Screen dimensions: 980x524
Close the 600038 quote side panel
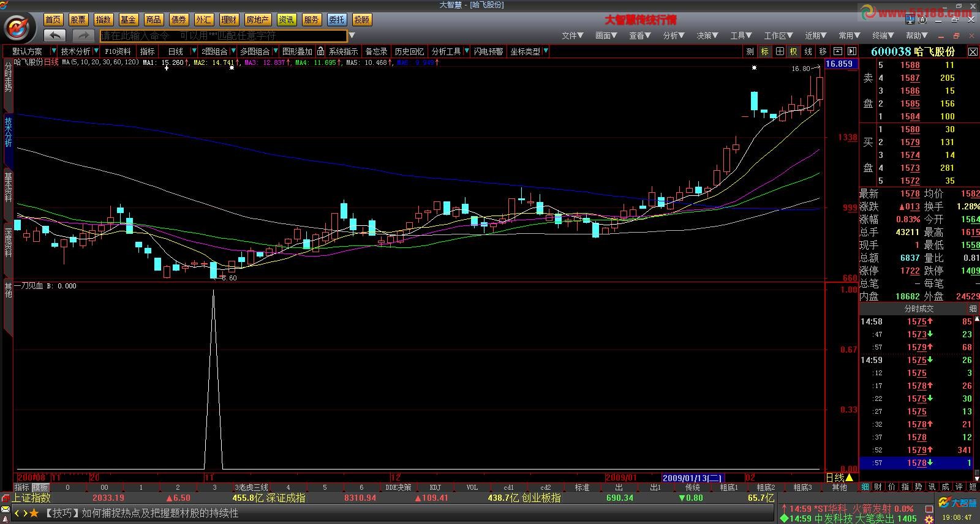tap(973, 52)
